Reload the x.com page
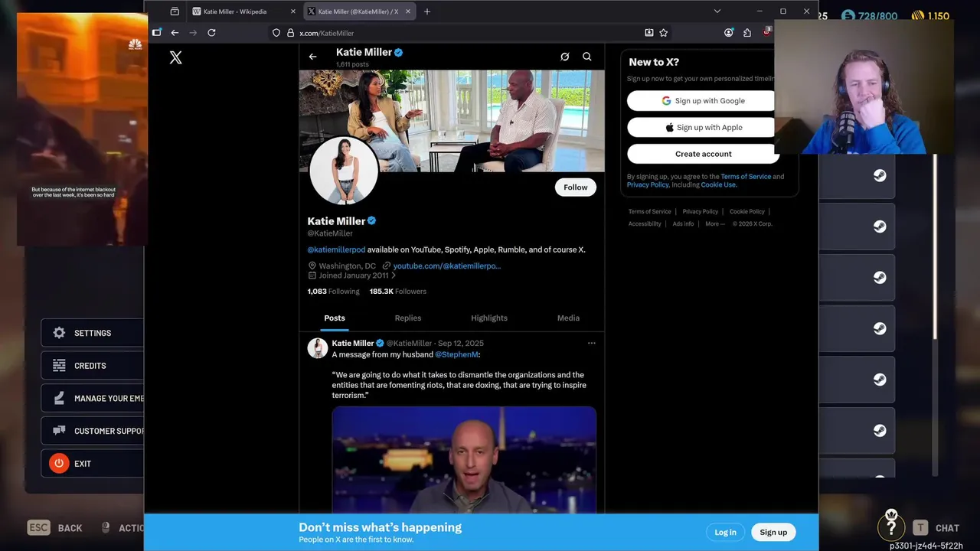This screenshot has width=980, height=551. (x=211, y=33)
